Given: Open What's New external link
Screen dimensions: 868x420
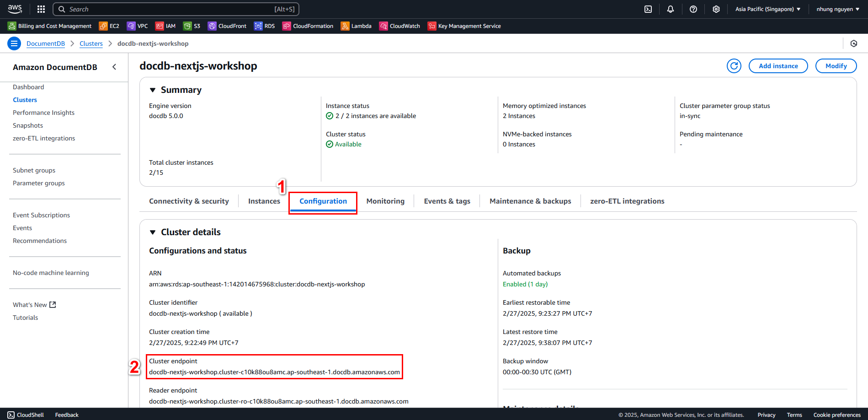Looking at the screenshot, I should tap(34, 305).
